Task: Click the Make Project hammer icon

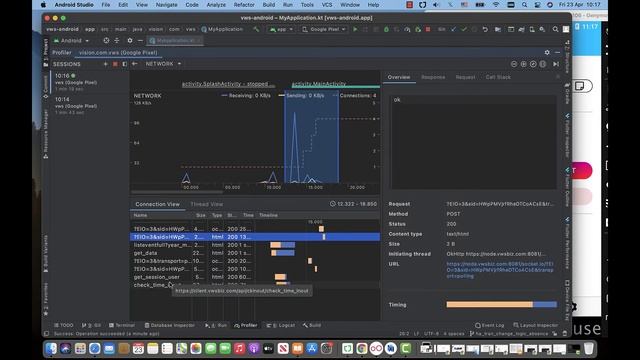Action: [x=256, y=29]
